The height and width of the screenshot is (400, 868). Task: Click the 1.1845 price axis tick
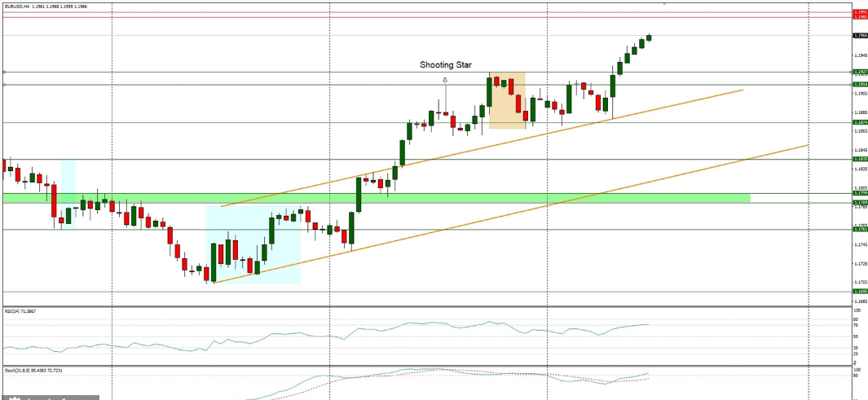860,150
